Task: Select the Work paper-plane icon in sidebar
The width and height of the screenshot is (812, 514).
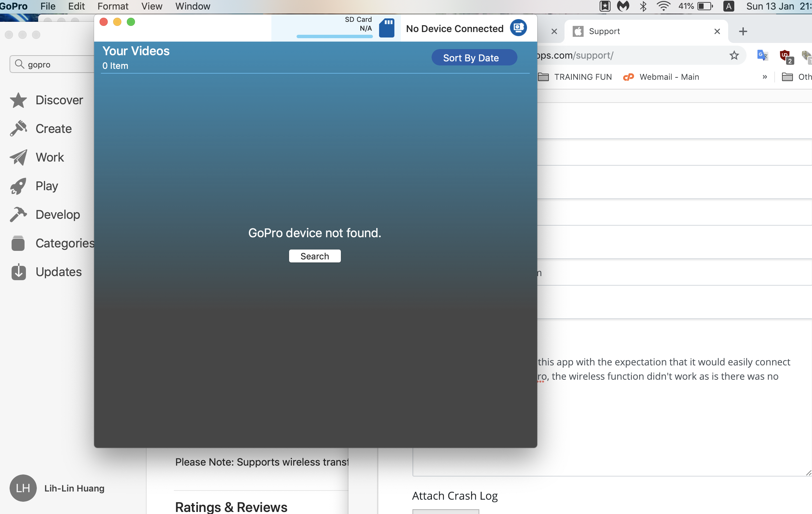Action: click(x=18, y=157)
